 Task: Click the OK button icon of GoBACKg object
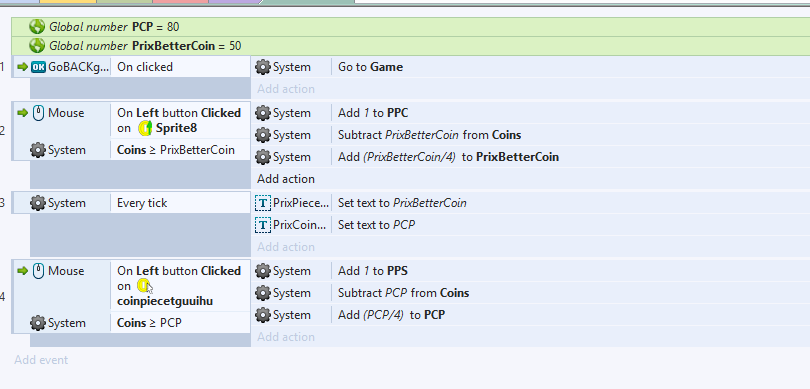[38, 67]
